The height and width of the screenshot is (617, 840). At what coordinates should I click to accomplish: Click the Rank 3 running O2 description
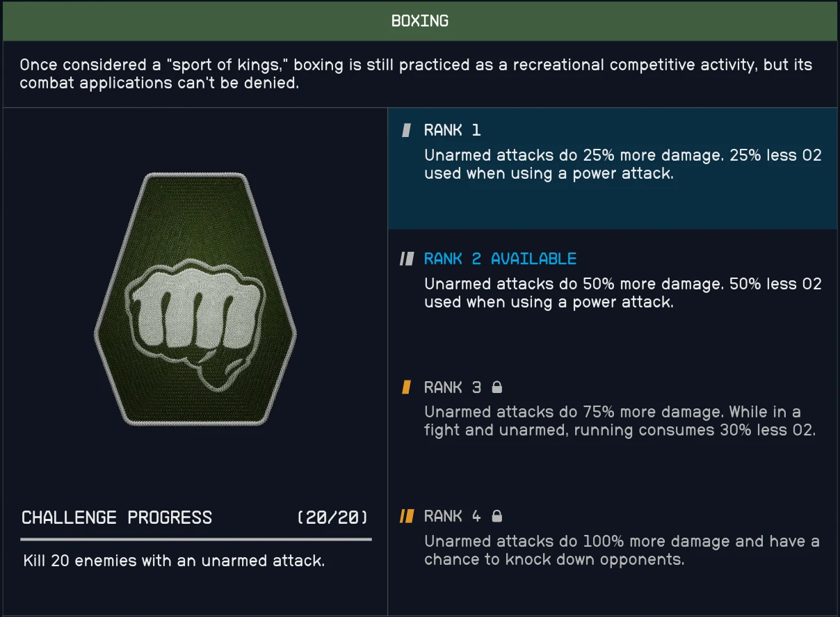tap(619, 421)
